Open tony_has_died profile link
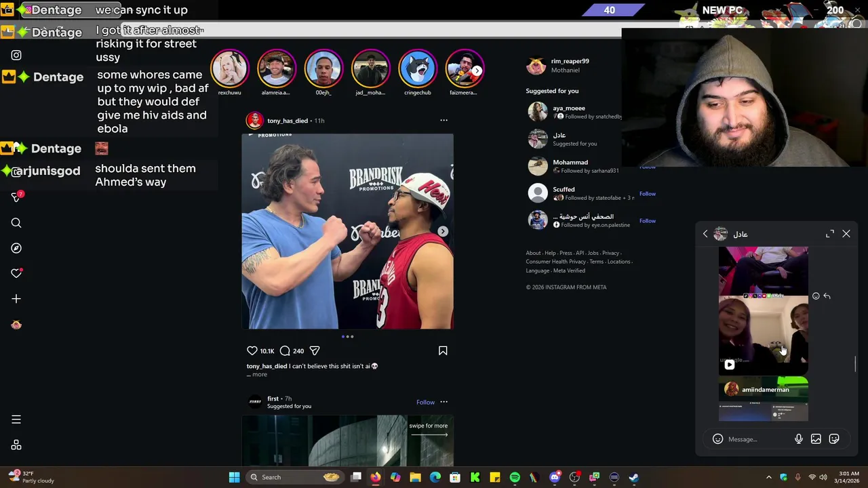Image resolution: width=868 pixels, height=488 pixels. pos(288,121)
